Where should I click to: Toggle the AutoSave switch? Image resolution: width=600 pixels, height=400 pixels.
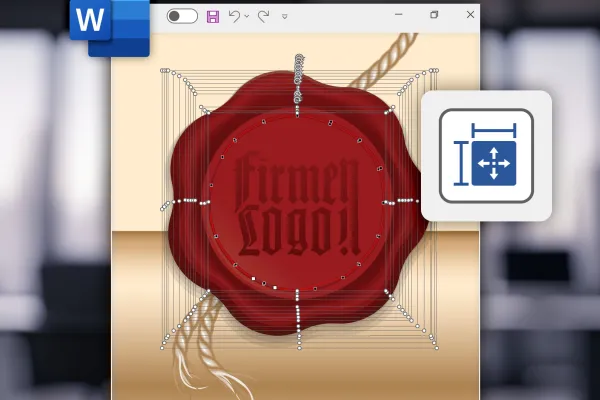pyautogui.click(x=182, y=16)
